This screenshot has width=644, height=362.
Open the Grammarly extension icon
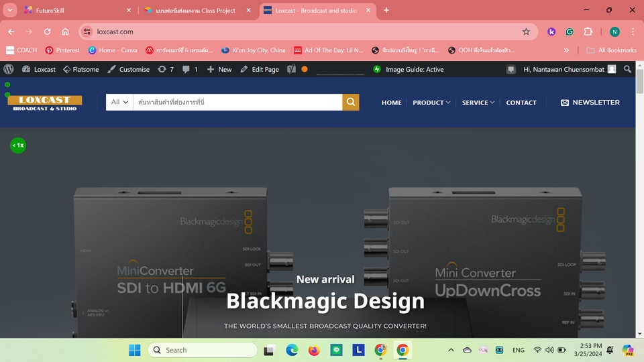[570, 32]
